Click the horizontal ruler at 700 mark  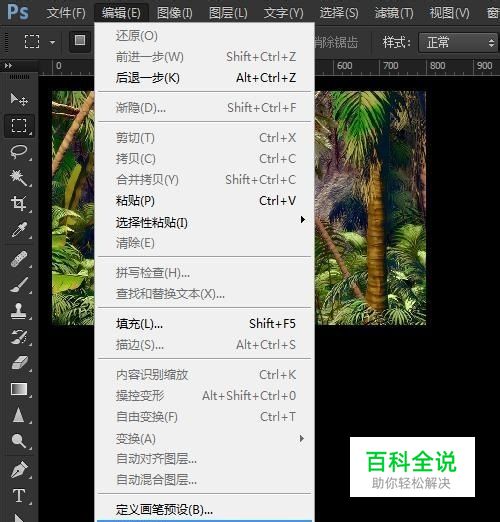391,66
